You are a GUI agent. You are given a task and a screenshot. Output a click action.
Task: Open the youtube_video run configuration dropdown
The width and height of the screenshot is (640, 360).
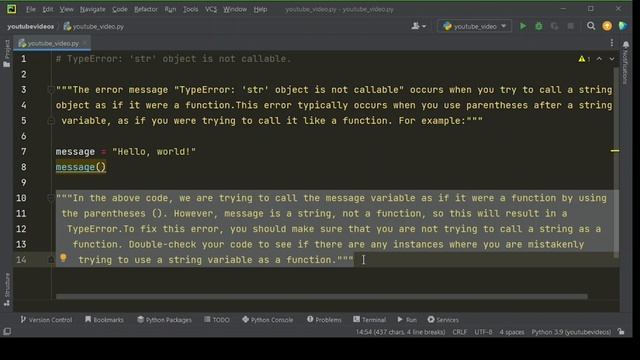pos(474,26)
